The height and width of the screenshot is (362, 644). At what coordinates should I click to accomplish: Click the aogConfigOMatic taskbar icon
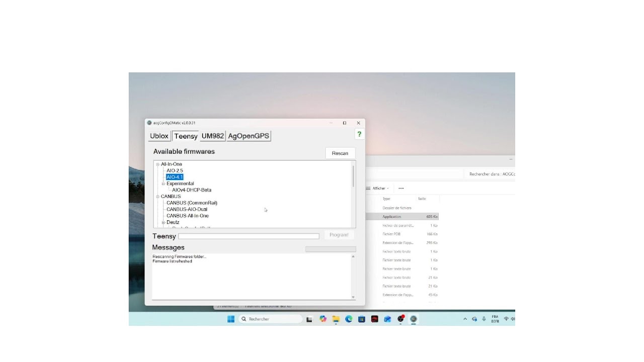(414, 319)
